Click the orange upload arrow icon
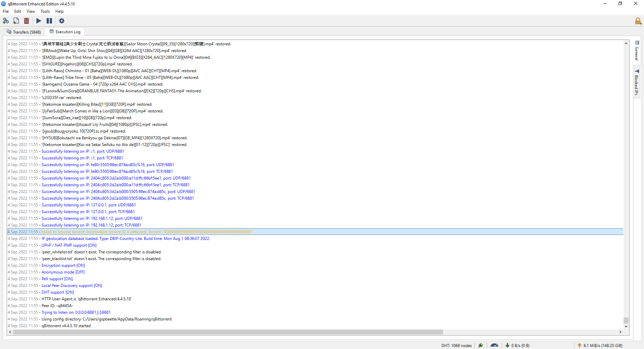This screenshot has width=644, height=349. tap(580, 345)
